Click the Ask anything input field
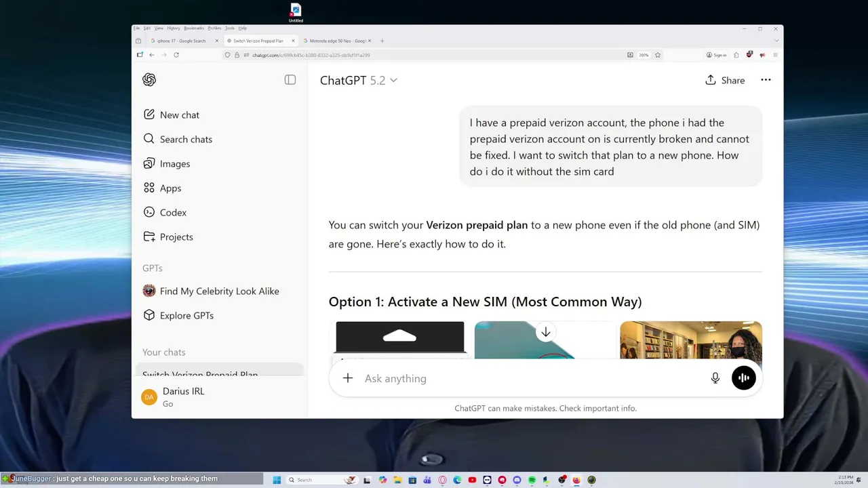This screenshot has height=488, width=868. [532, 378]
